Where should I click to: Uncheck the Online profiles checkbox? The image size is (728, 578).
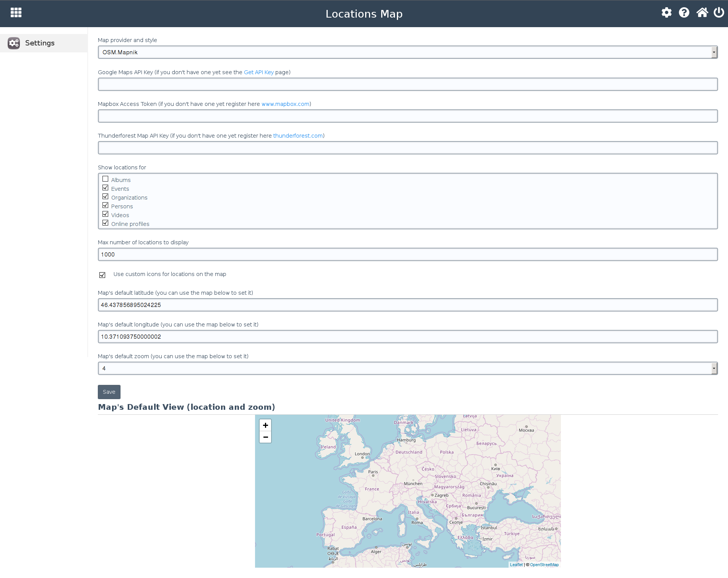(106, 223)
